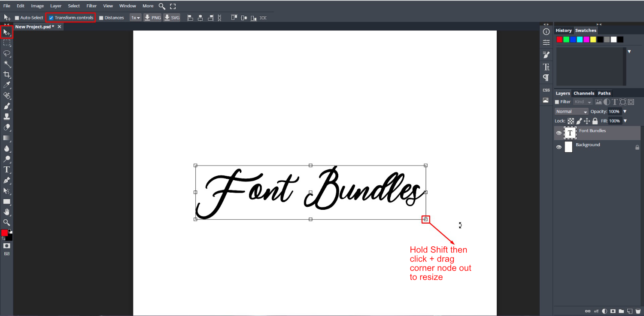
Task: Open the CSS side panel
Action: 546,90
